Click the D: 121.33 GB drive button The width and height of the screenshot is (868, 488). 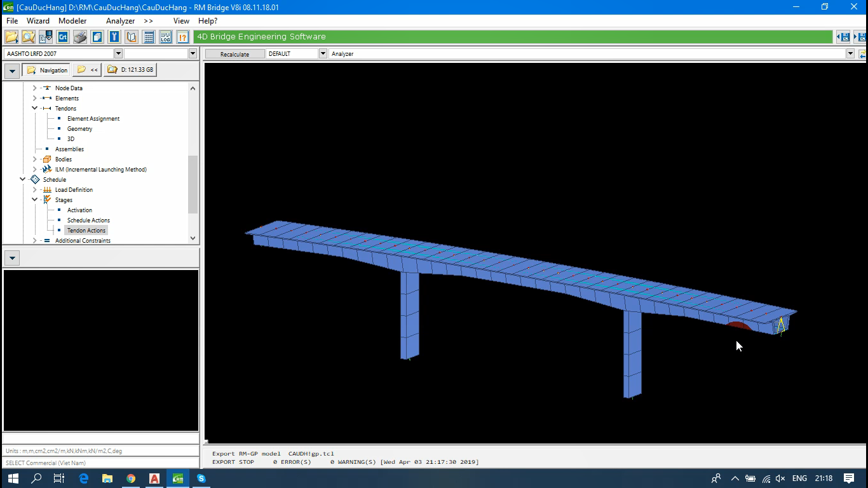[x=130, y=71]
